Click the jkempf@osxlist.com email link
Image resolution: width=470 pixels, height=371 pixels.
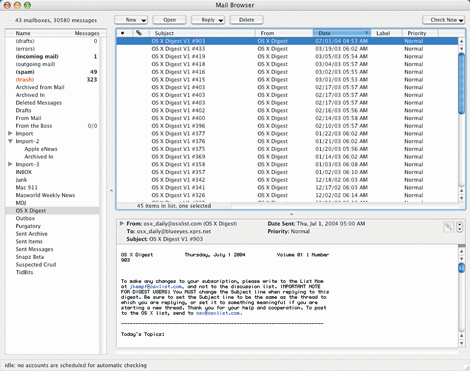coord(157,286)
